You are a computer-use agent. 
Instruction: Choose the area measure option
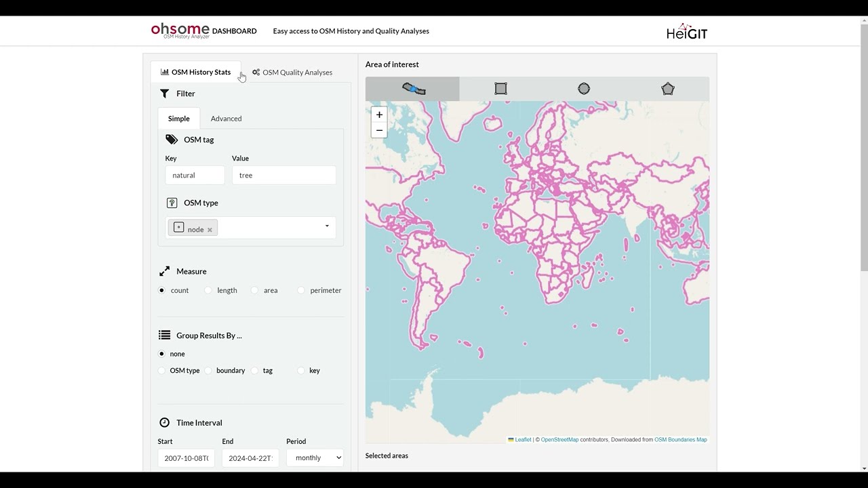pyautogui.click(x=255, y=290)
